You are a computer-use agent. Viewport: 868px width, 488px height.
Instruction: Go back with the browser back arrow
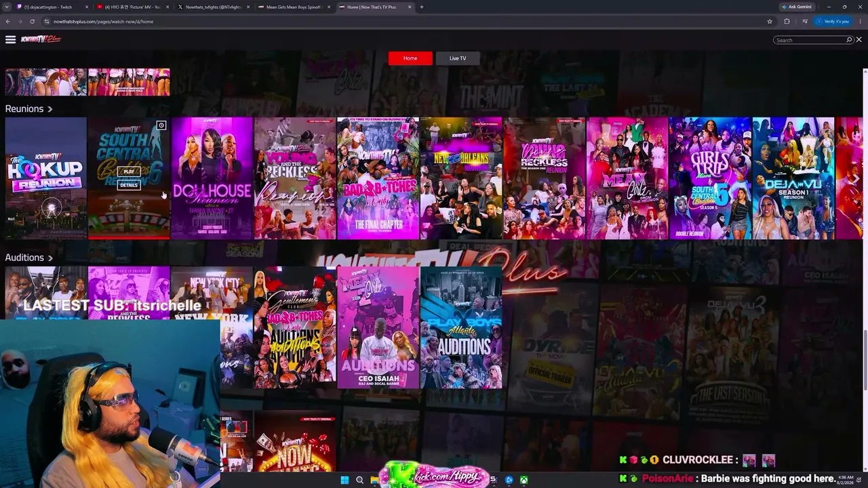pos(7,21)
